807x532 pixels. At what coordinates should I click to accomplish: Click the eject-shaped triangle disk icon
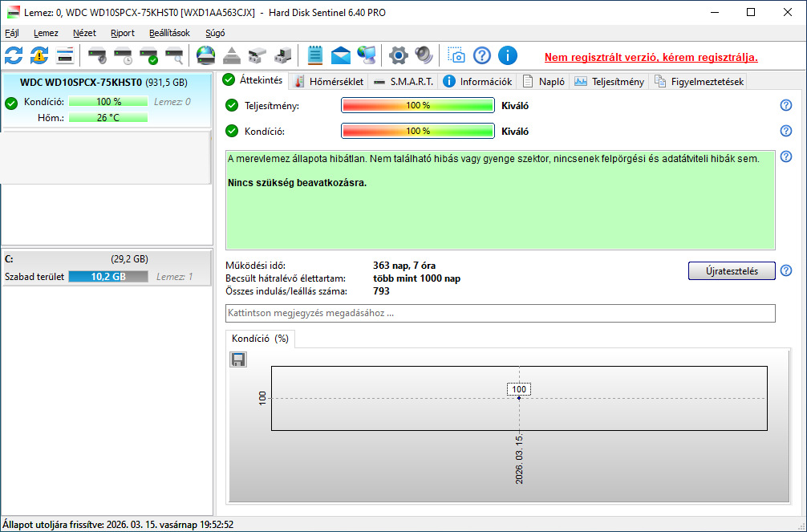click(x=232, y=55)
